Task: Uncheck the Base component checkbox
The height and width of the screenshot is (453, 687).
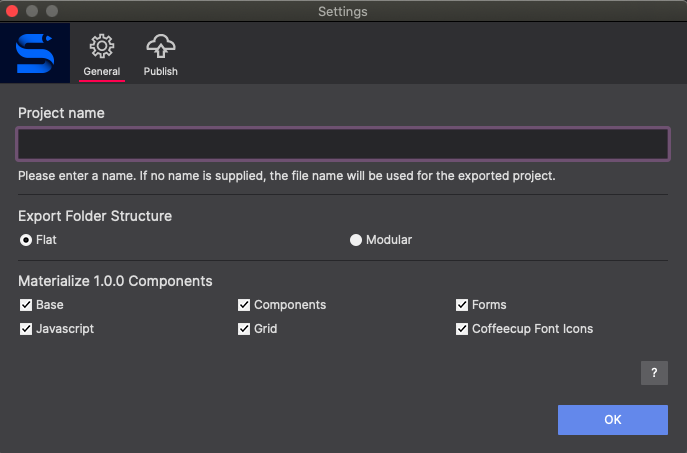Action: 26,305
